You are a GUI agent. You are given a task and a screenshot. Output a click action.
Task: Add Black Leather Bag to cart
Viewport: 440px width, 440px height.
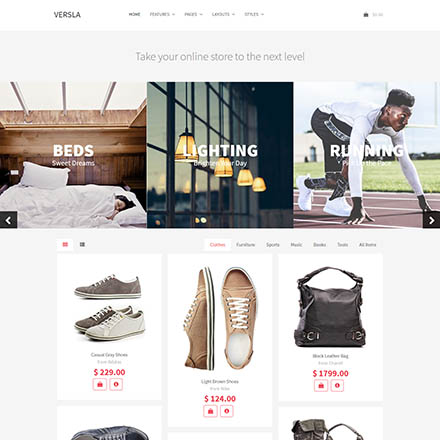(321, 386)
